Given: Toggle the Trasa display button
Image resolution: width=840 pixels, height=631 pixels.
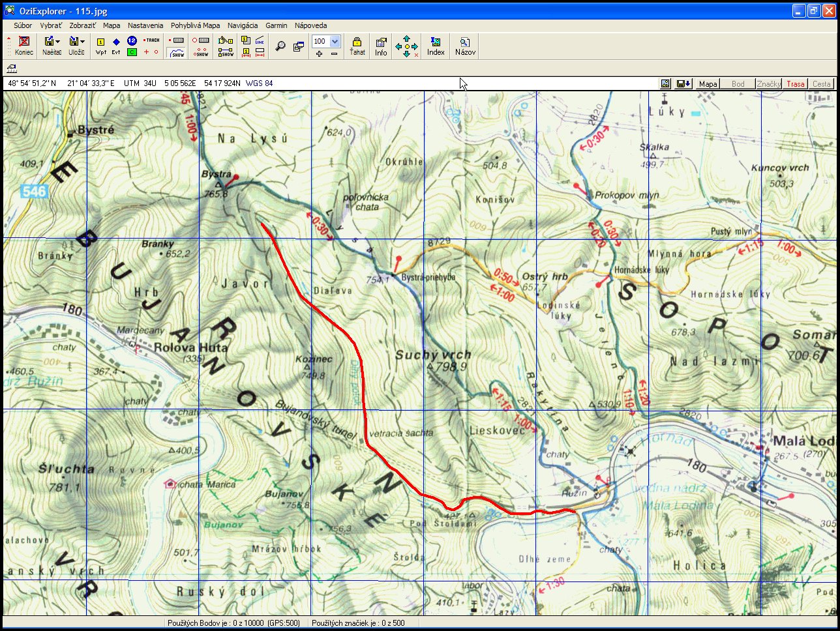Looking at the screenshot, I should tap(795, 83).
